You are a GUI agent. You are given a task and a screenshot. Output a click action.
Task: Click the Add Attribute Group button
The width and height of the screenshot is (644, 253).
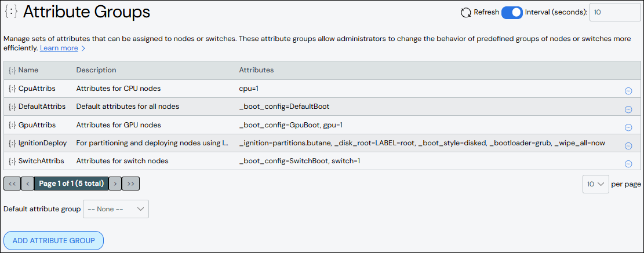[53, 241]
